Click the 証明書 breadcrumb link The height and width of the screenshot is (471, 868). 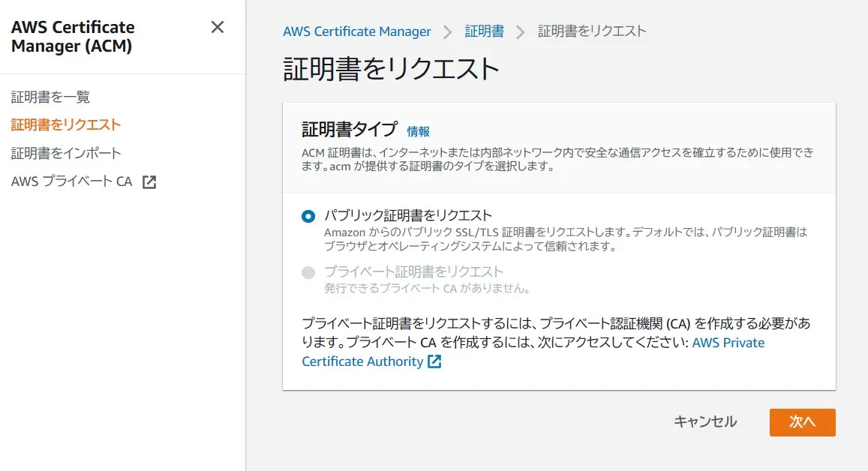pyautogui.click(x=485, y=31)
